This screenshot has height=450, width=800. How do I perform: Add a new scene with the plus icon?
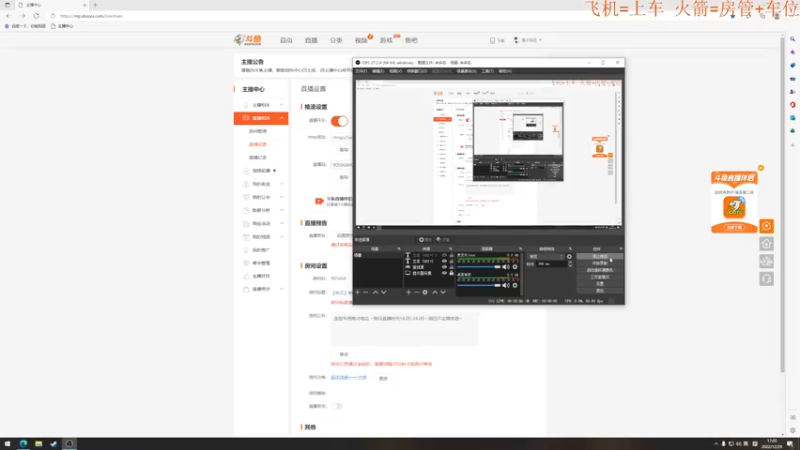click(x=358, y=292)
